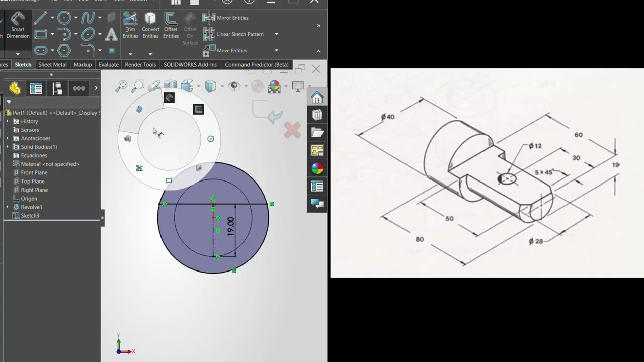Click exit sketch confirmation corner arrow
The height and width of the screenshot is (362, 644).
(269, 112)
